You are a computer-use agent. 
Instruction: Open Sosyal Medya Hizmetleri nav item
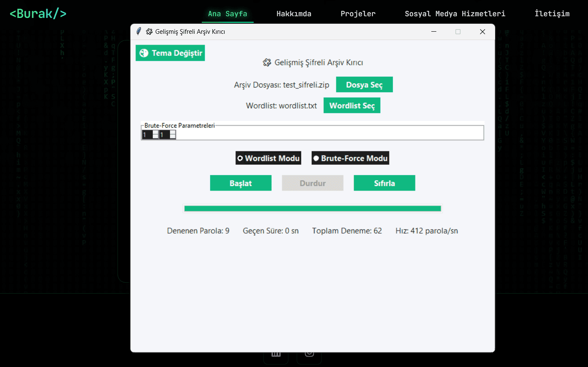coord(455,14)
